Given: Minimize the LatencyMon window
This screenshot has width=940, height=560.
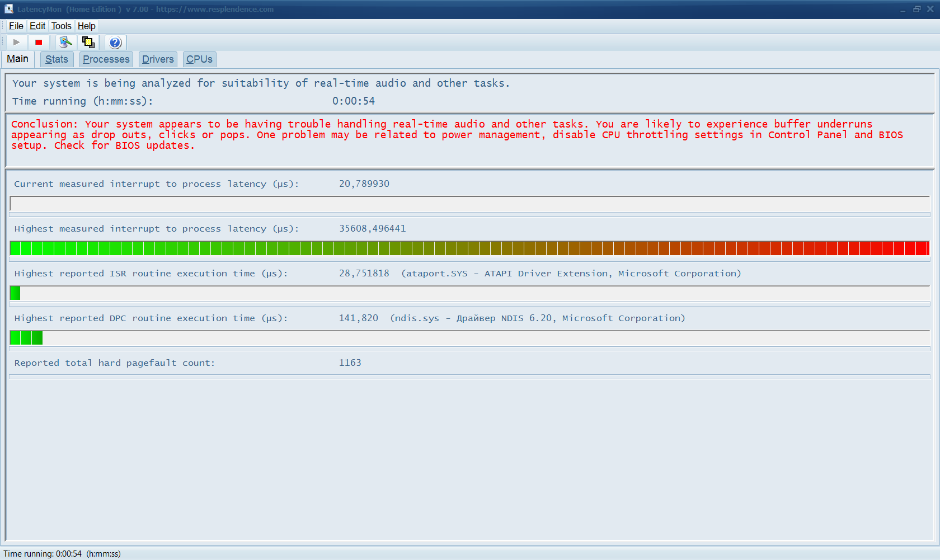Looking at the screenshot, I should (x=903, y=9).
